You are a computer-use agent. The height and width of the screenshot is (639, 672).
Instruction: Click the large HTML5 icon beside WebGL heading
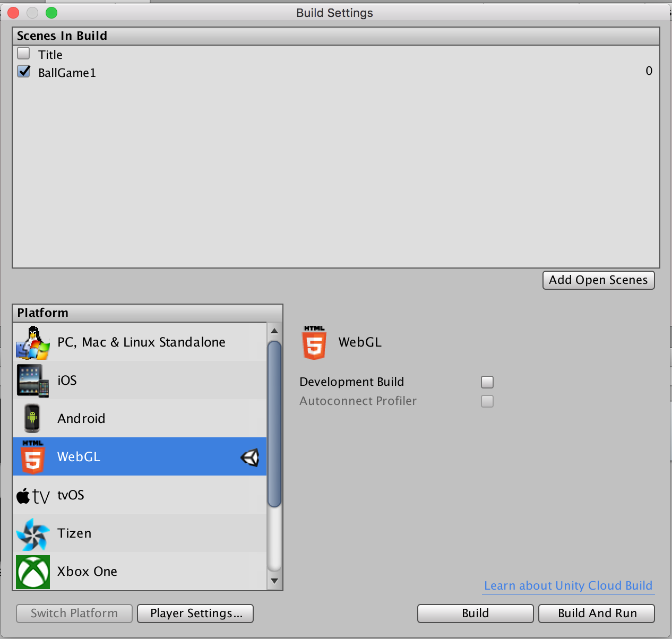point(314,342)
